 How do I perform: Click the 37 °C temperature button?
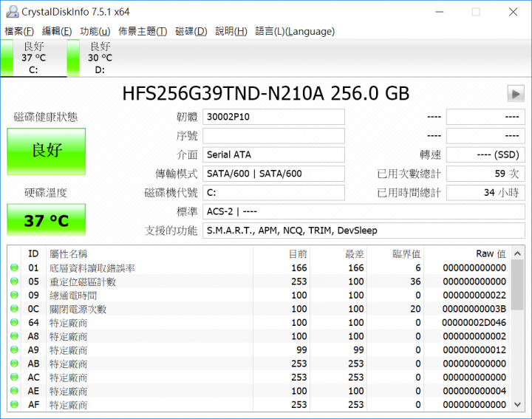coord(46,220)
